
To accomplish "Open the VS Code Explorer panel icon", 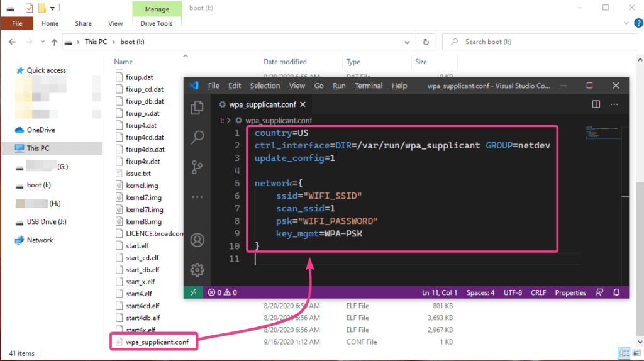I will point(197,107).
